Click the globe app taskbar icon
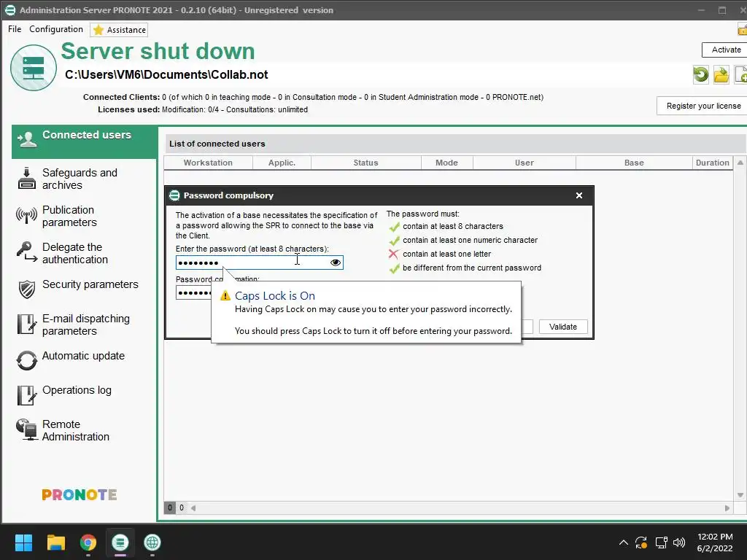 (x=152, y=542)
